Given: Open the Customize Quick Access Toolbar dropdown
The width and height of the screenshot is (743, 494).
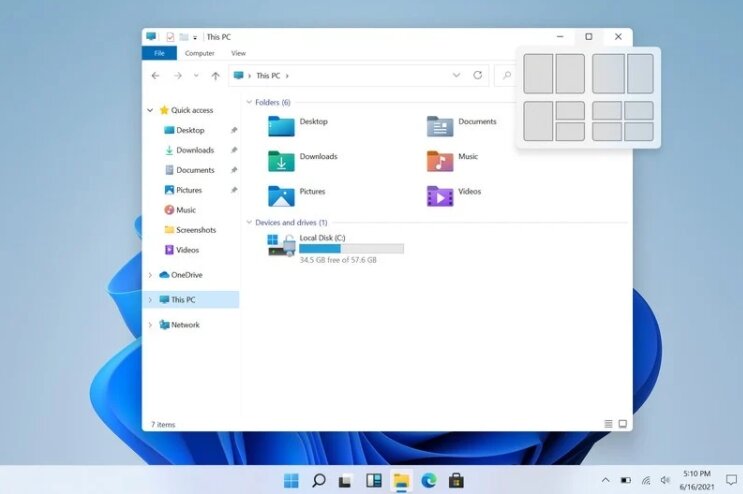Looking at the screenshot, I should (195, 37).
